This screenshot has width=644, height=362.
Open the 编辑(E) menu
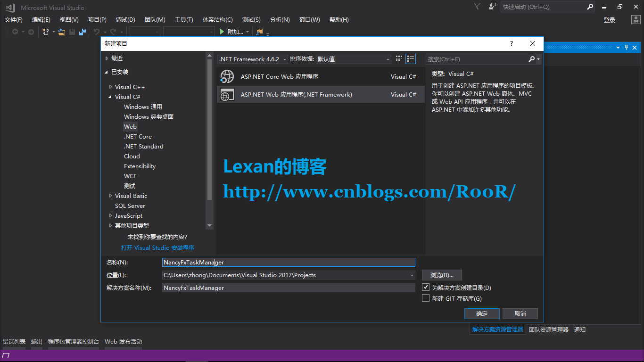point(41,20)
